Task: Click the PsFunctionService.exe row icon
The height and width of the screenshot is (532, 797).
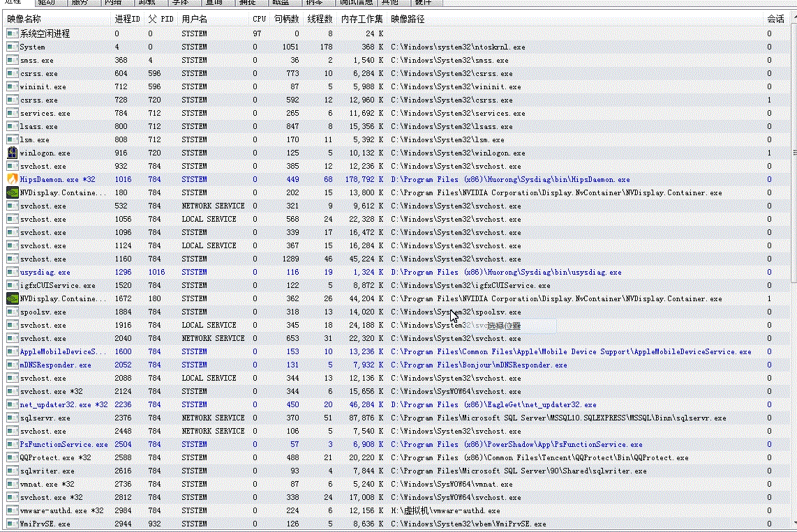Action: 12,444
